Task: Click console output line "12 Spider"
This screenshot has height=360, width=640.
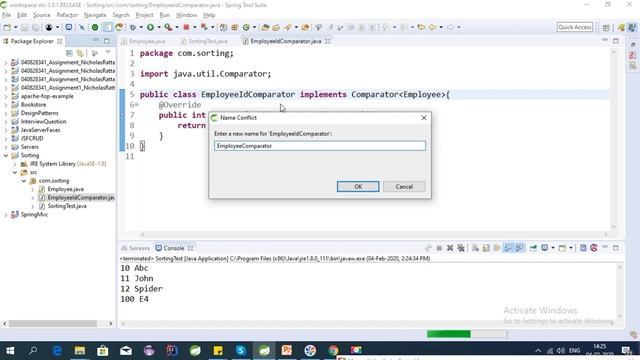Action: coord(141,289)
